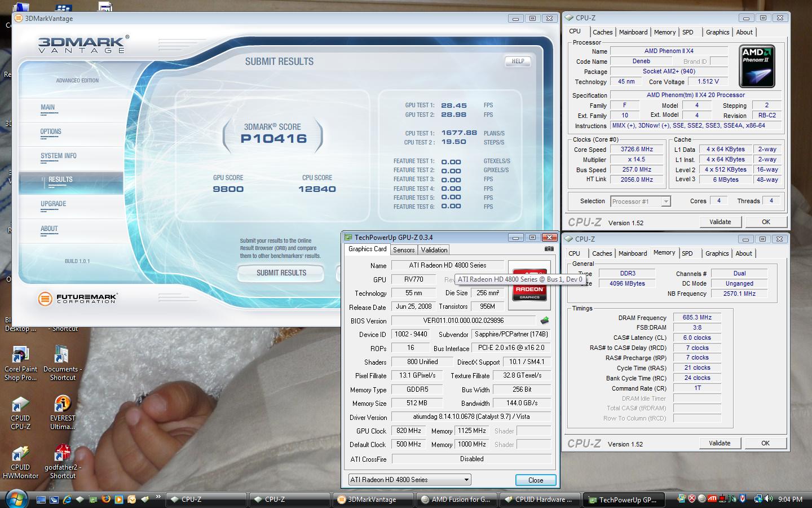Screen dimensions: 812x508
Task: Click the GPU Clock 820 MHz field
Action: 409,431
